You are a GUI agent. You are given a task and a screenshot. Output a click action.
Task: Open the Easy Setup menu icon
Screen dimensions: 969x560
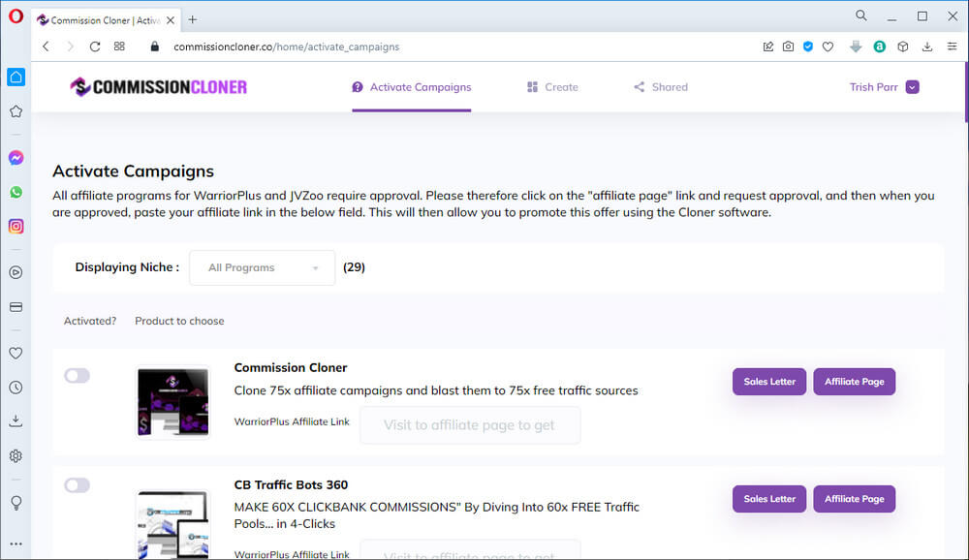tap(952, 47)
